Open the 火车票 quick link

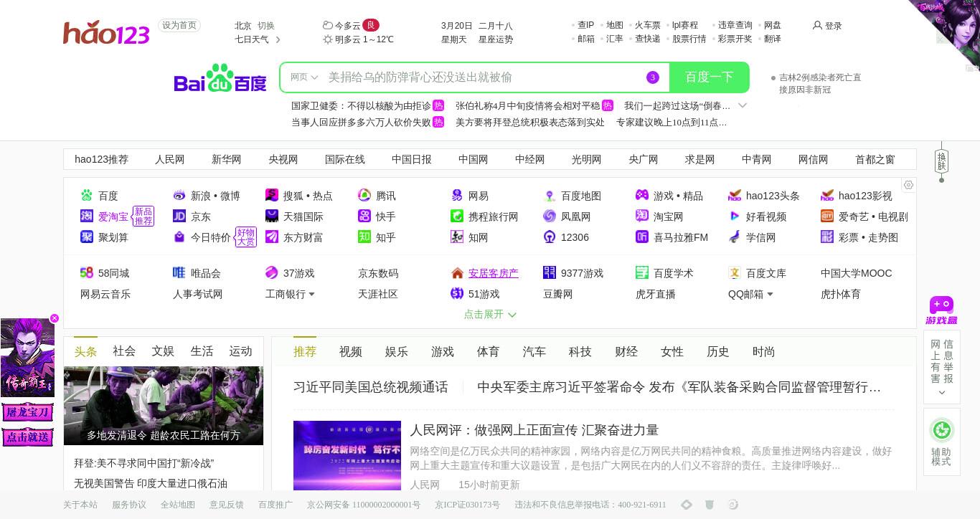(648, 25)
